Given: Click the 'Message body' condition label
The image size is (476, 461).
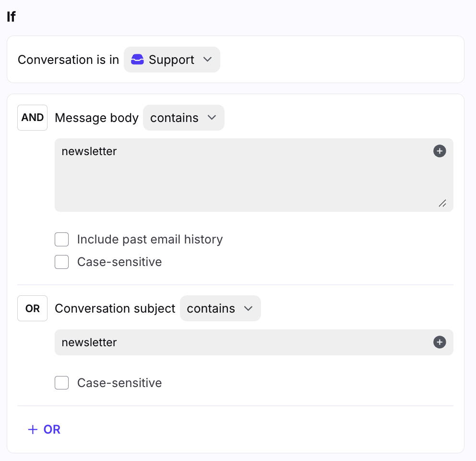Looking at the screenshot, I should pyautogui.click(x=96, y=118).
